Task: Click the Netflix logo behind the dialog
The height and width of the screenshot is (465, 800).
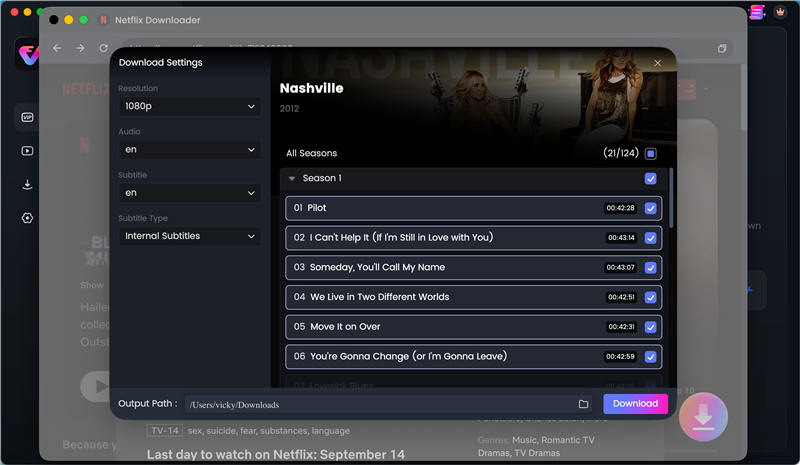Action: tap(86, 90)
